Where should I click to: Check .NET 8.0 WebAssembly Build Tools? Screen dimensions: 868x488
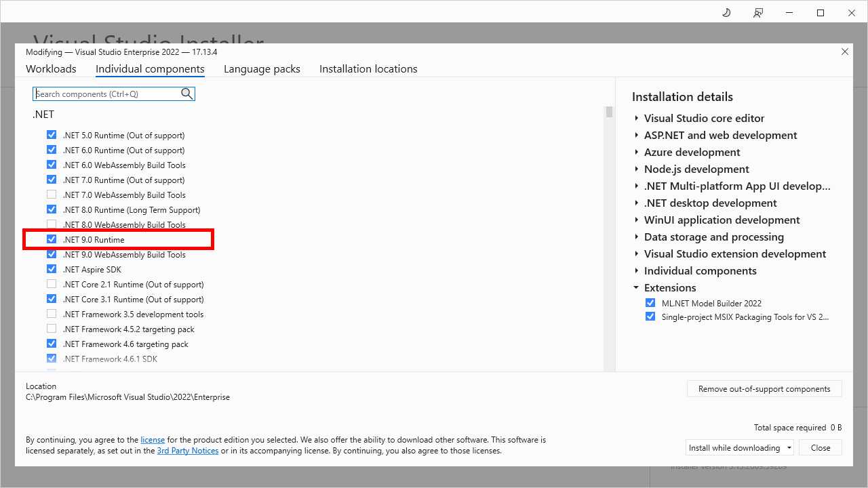click(x=52, y=224)
